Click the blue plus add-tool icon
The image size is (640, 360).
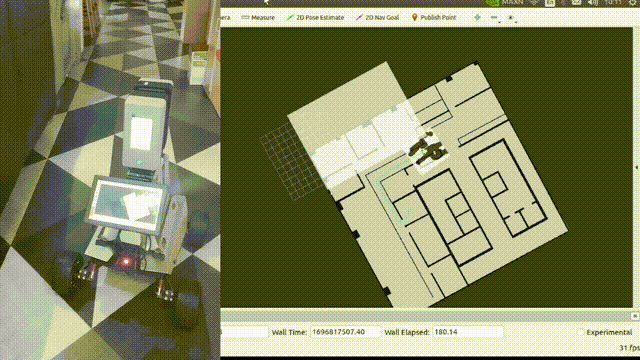pos(477,18)
